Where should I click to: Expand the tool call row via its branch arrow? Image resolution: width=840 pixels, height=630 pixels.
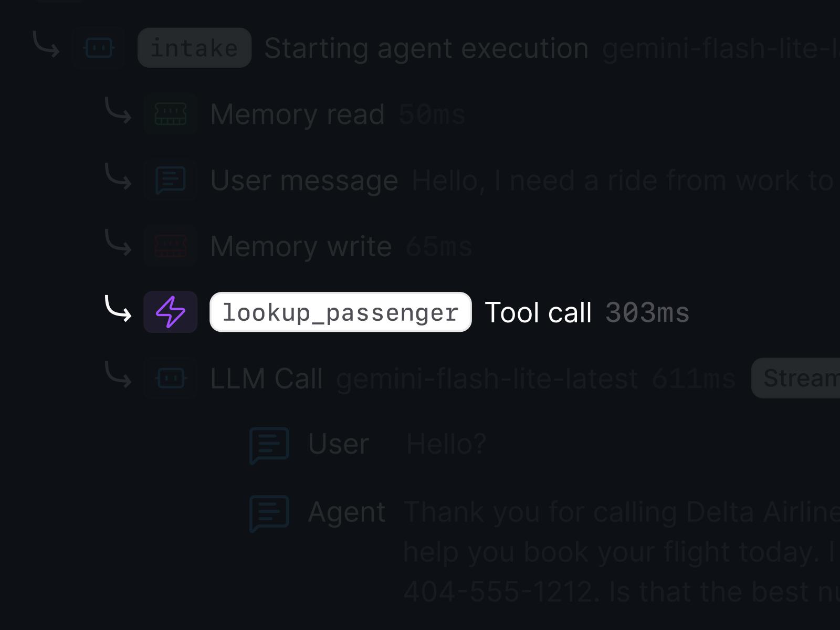click(118, 309)
